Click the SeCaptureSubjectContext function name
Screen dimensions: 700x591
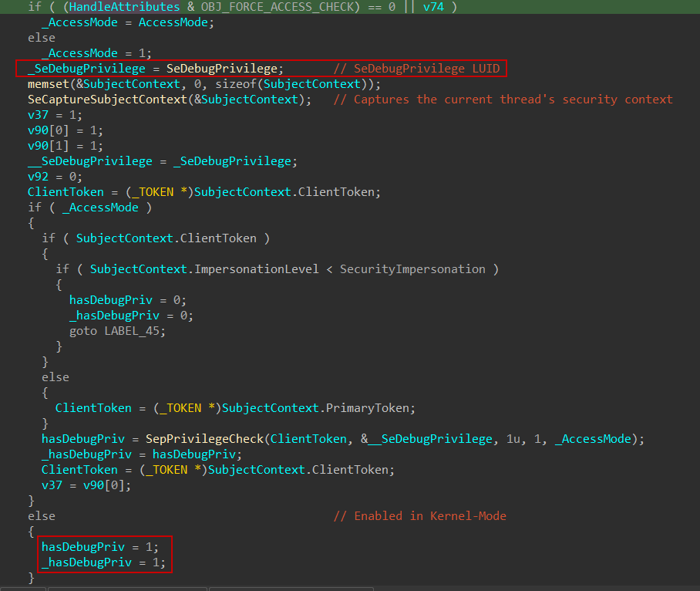point(107,100)
